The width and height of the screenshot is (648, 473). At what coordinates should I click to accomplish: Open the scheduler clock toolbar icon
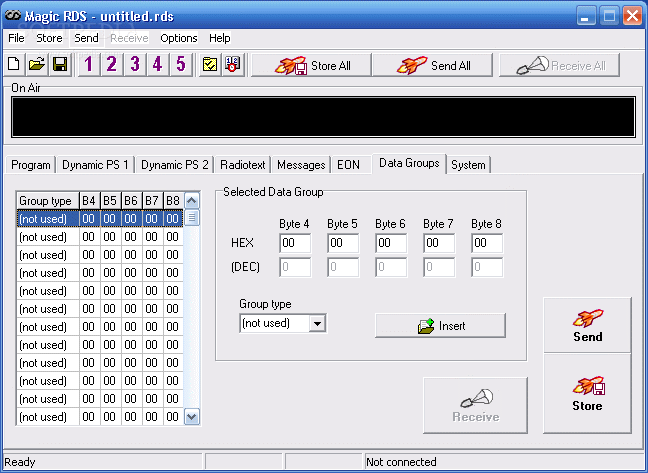(233, 64)
